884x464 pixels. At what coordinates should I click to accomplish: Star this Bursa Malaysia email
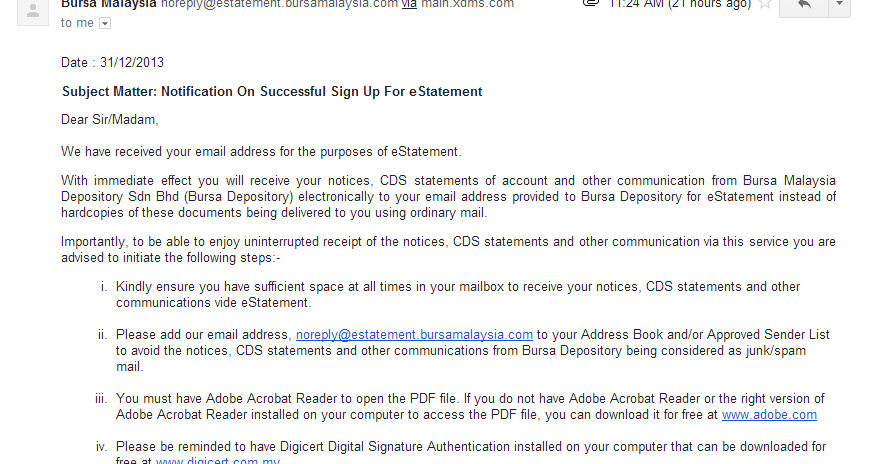(x=764, y=5)
